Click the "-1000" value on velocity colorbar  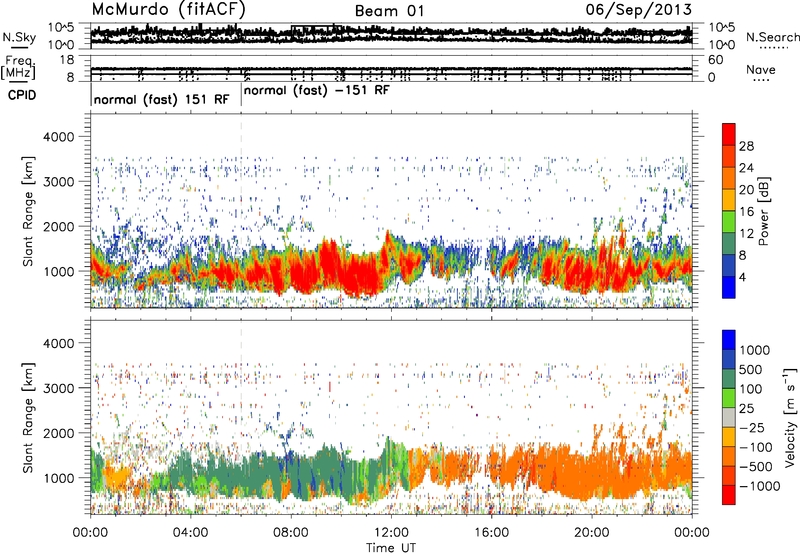coord(760,486)
